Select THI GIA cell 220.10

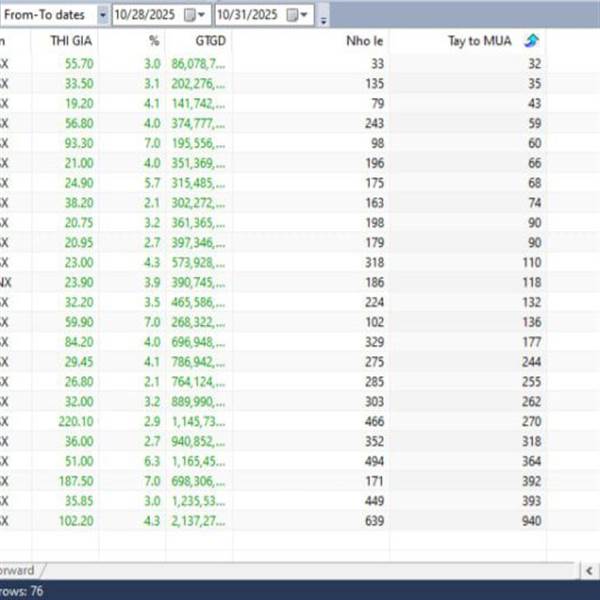[x=76, y=422]
